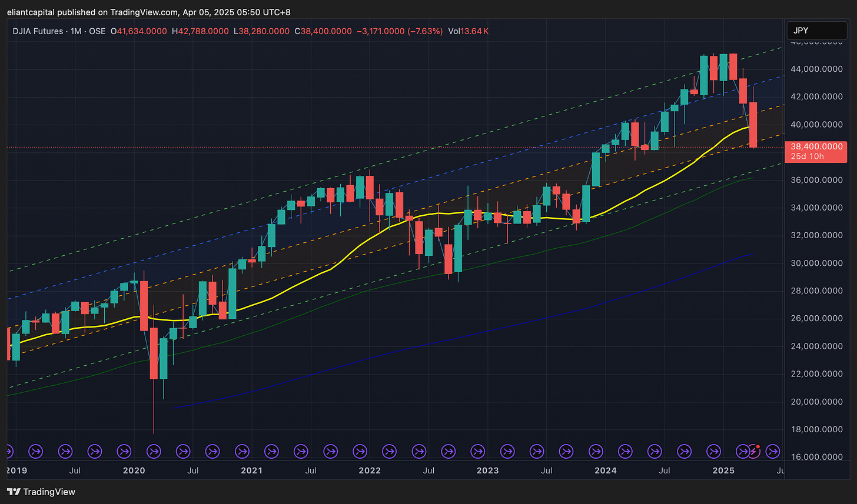857x504 pixels.
Task: Click the 28,000.0000 price axis label
Action: [x=816, y=291]
